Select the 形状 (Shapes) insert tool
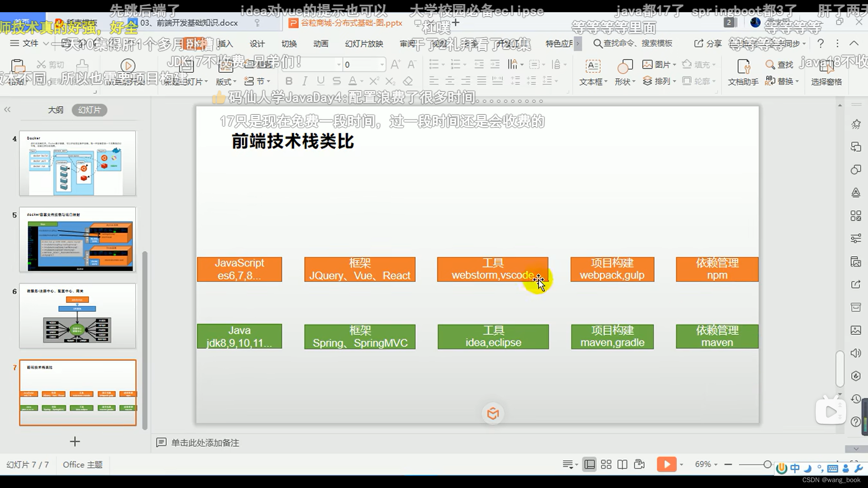The width and height of the screenshot is (868, 488). (x=624, y=72)
